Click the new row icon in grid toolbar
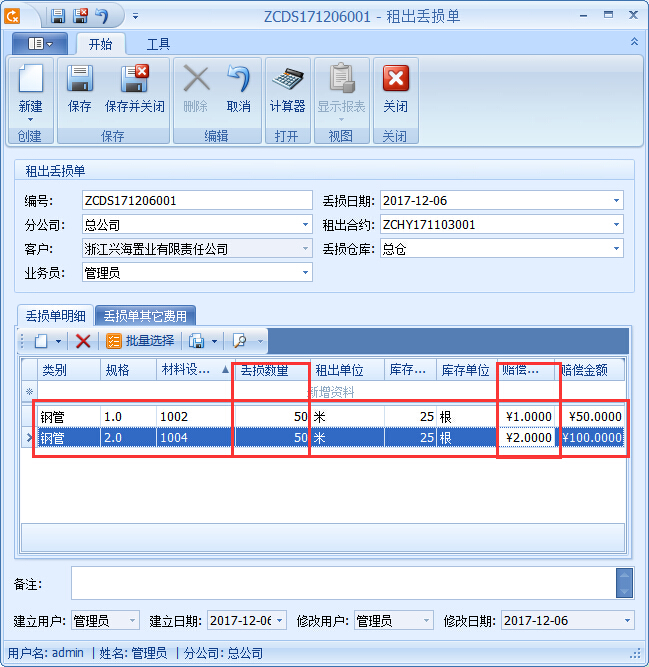 (41, 341)
